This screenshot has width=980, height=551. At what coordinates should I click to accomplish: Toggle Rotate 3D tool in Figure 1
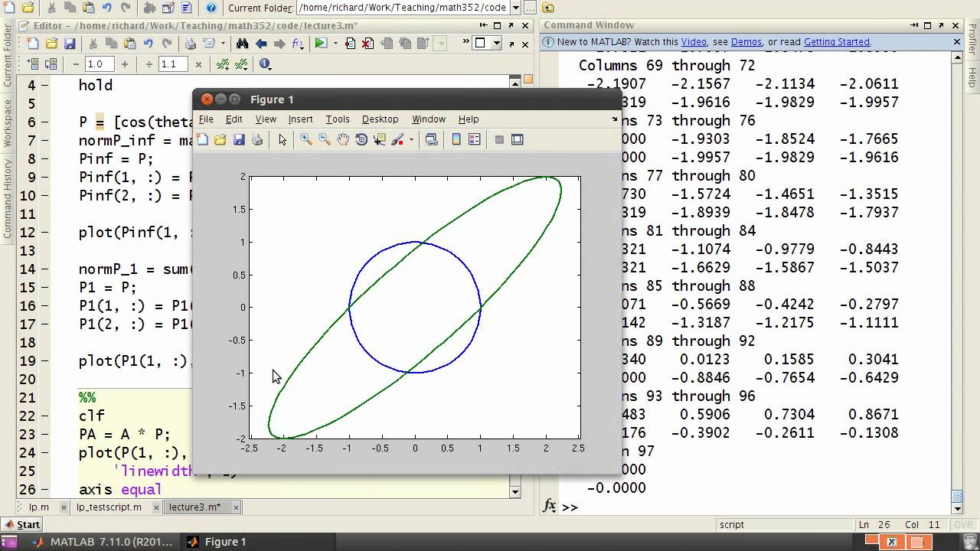click(361, 139)
